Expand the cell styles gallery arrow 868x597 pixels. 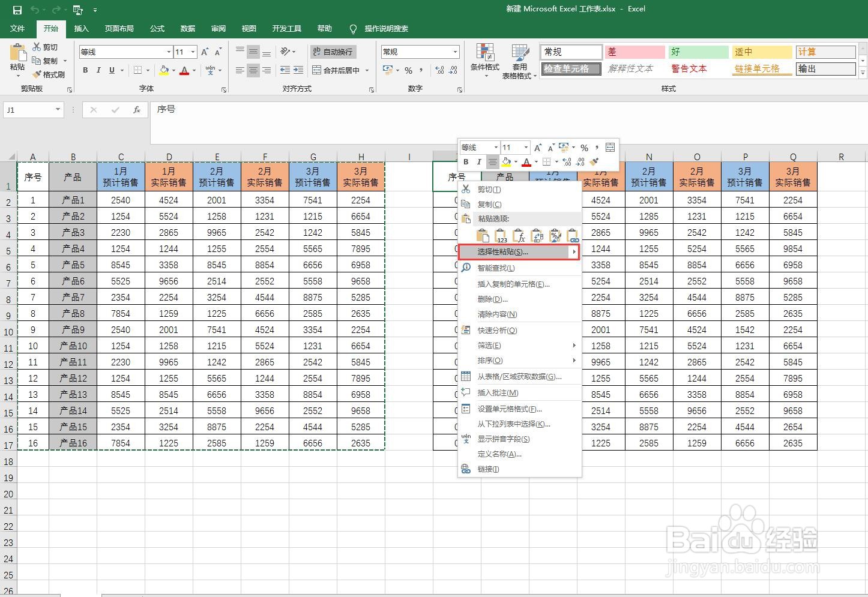click(863, 73)
